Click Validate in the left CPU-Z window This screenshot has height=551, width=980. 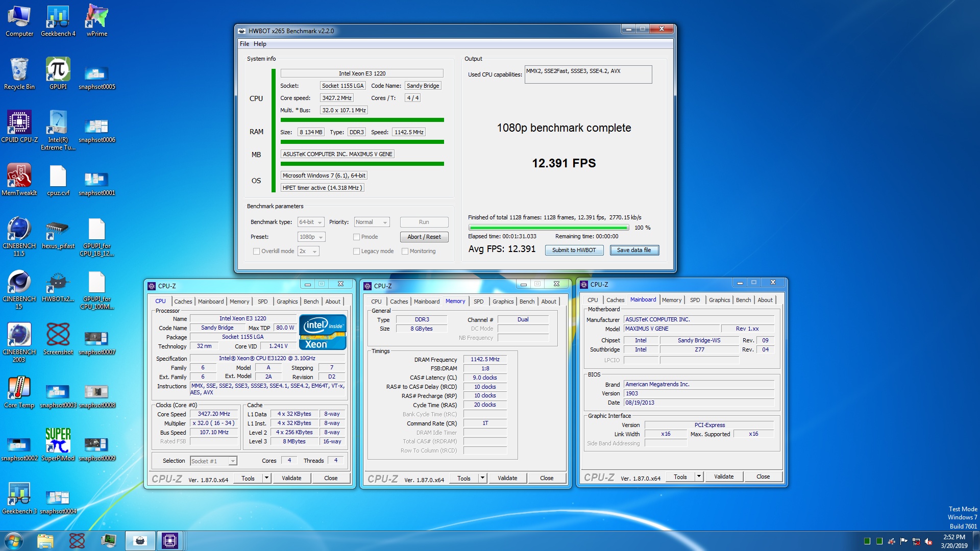click(291, 478)
